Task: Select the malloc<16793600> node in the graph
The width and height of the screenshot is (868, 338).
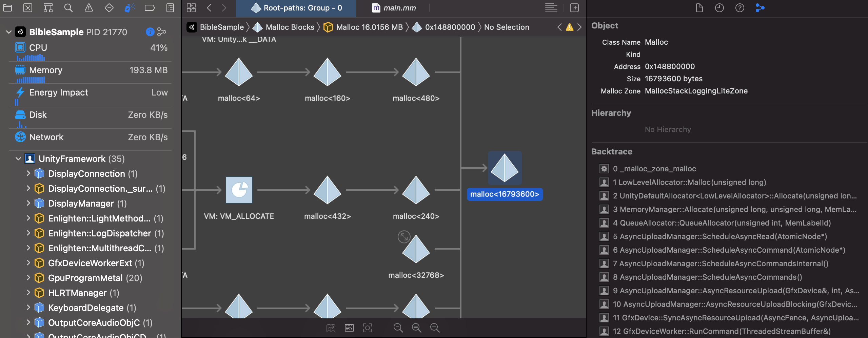Action: [x=505, y=168]
